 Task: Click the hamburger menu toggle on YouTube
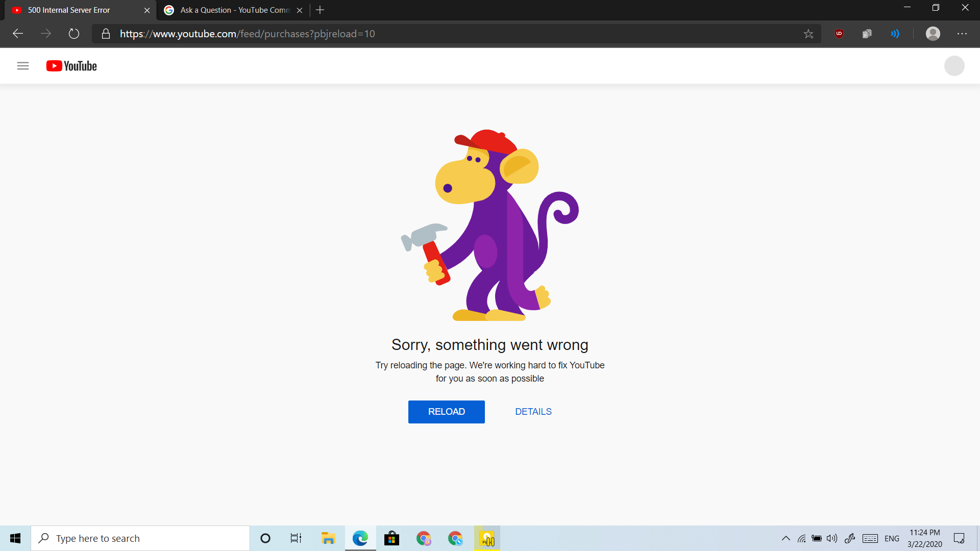[22, 66]
